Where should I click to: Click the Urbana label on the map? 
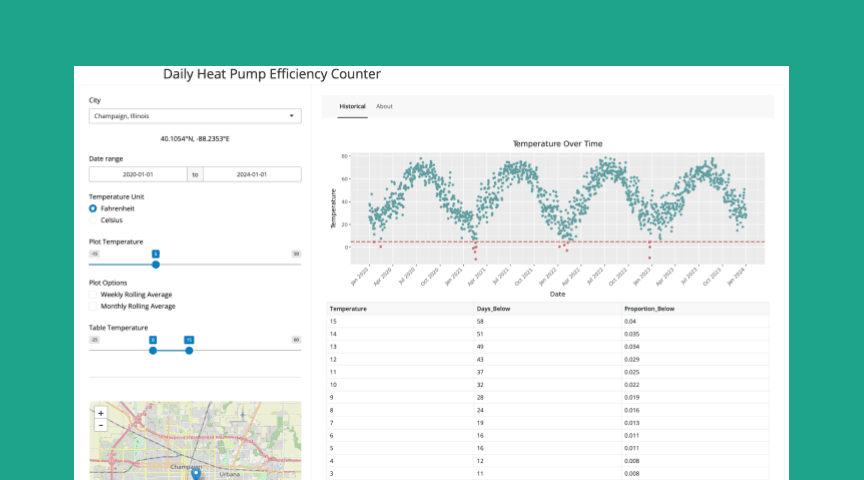coord(231,473)
